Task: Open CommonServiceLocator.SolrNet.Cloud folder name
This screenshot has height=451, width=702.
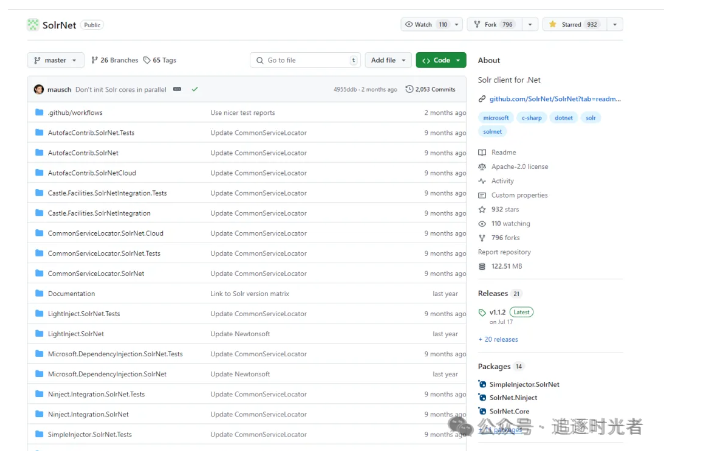Action: (x=105, y=233)
